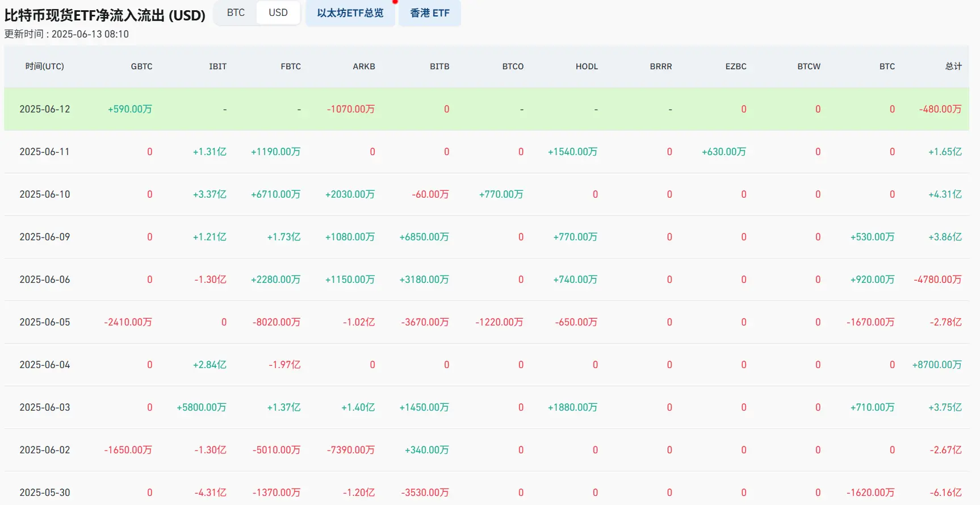Click the +2280.00万 FBTC value

[x=276, y=279]
